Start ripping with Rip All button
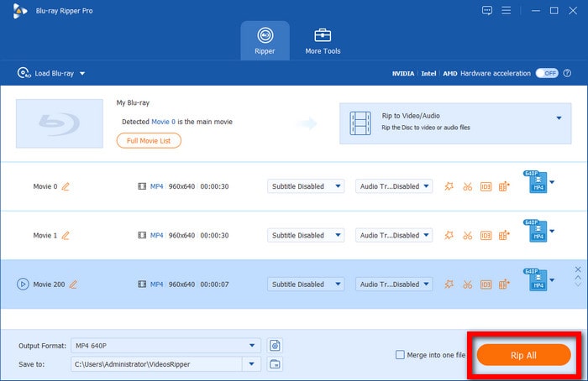This screenshot has width=588, height=381. (x=523, y=355)
